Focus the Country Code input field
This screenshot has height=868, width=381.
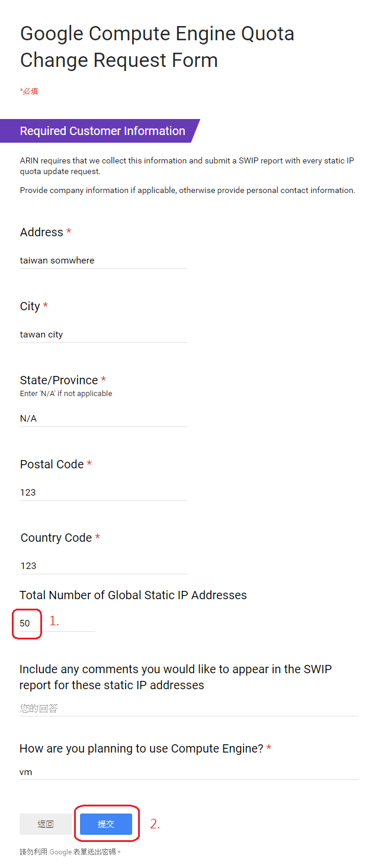point(103,566)
